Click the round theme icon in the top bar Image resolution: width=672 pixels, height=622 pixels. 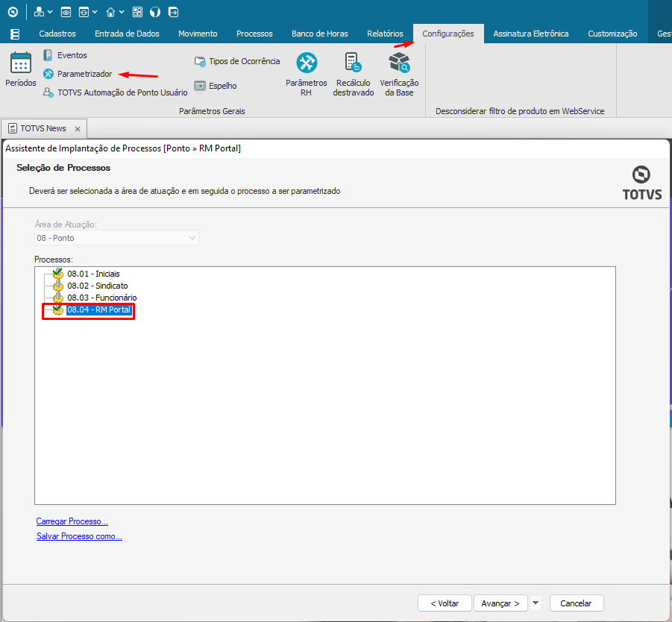[x=155, y=12]
